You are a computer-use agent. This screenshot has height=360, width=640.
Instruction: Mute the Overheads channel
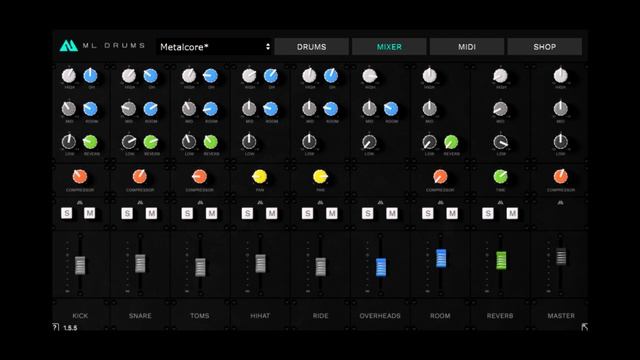392,213
